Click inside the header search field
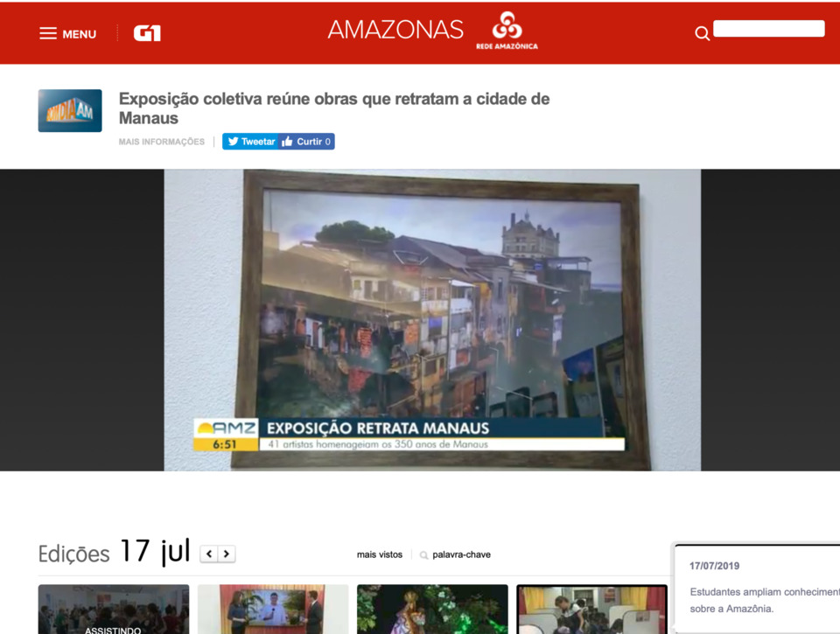The width and height of the screenshot is (840, 634). (x=768, y=29)
